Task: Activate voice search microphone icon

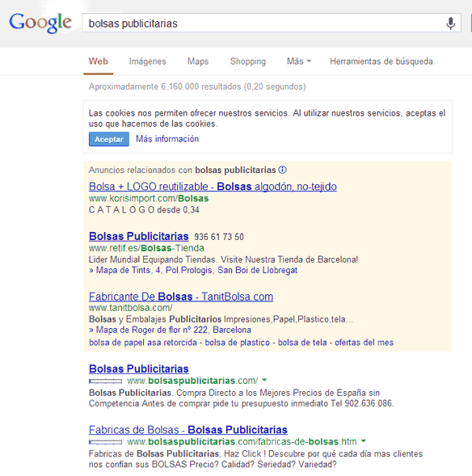Action: click(451, 23)
